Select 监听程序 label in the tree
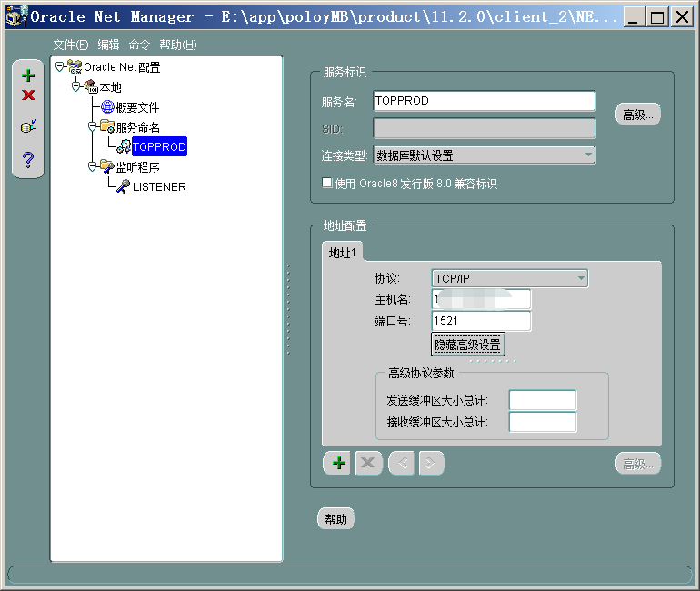 coord(137,167)
